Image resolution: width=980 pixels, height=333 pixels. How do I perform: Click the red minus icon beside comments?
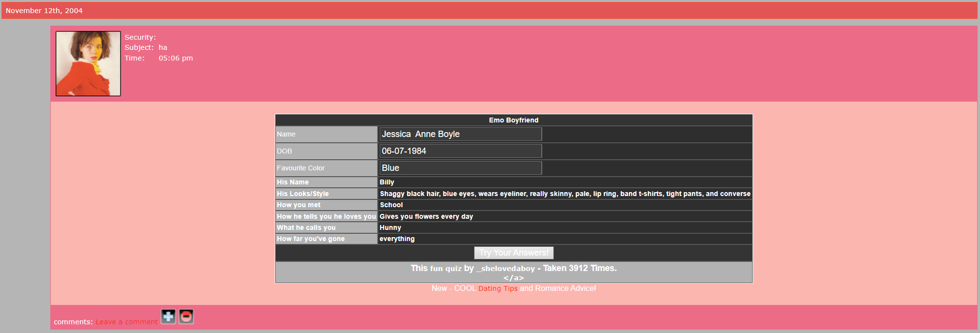186,317
